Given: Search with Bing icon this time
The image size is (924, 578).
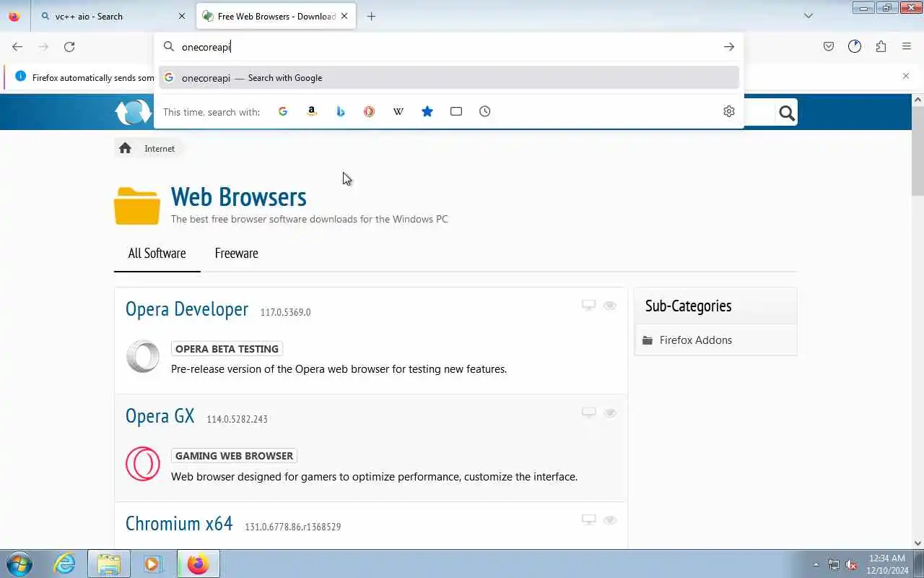Looking at the screenshot, I should (x=341, y=111).
